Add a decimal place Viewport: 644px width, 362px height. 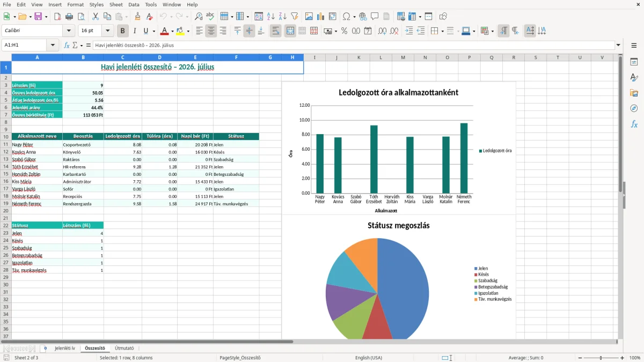tap(383, 31)
